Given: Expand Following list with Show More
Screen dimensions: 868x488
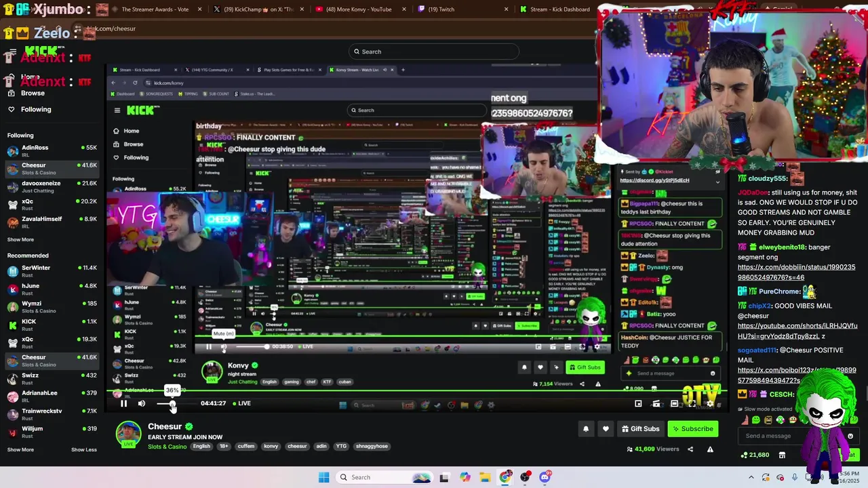Looking at the screenshot, I should coord(20,240).
